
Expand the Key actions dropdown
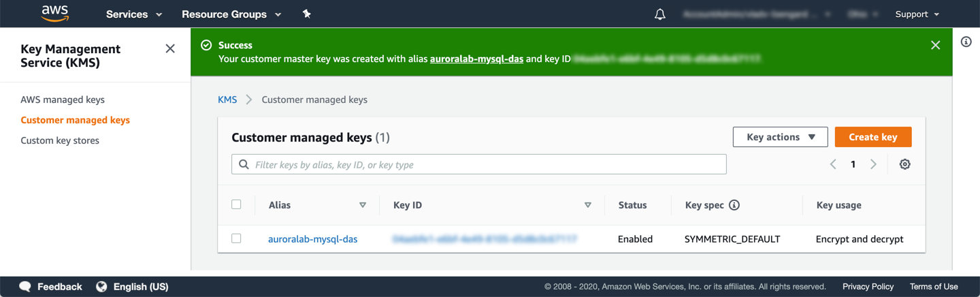(x=780, y=137)
